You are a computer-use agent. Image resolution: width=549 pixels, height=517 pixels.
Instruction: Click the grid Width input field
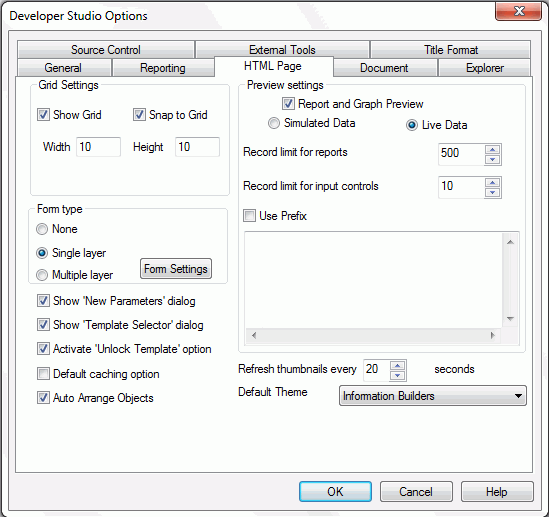click(x=98, y=147)
